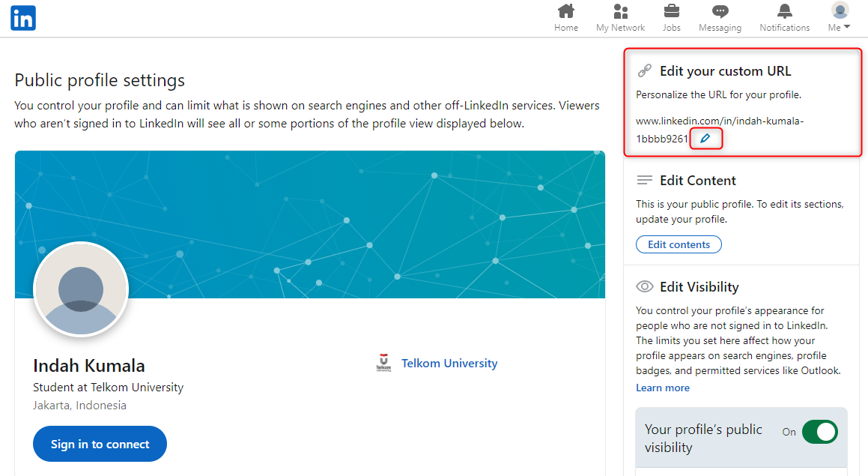This screenshot has width=868, height=476.
Task: Click 'Personalize the URL for your profile' text
Action: coord(718,94)
